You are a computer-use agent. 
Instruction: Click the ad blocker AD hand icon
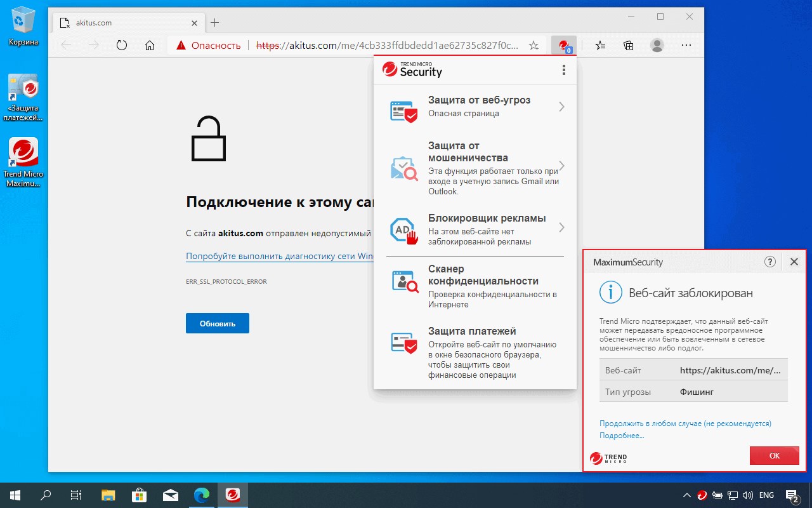point(404,231)
